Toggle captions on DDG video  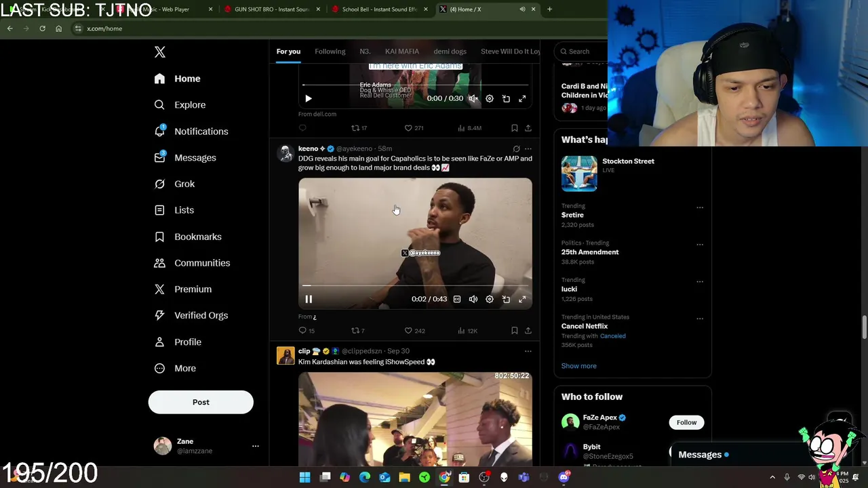(457, 300)
